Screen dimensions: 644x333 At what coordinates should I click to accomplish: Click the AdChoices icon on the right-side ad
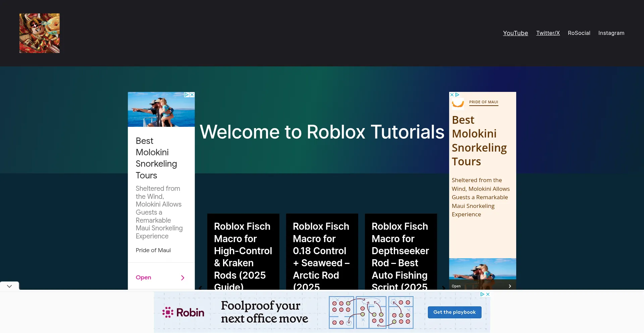457,95
